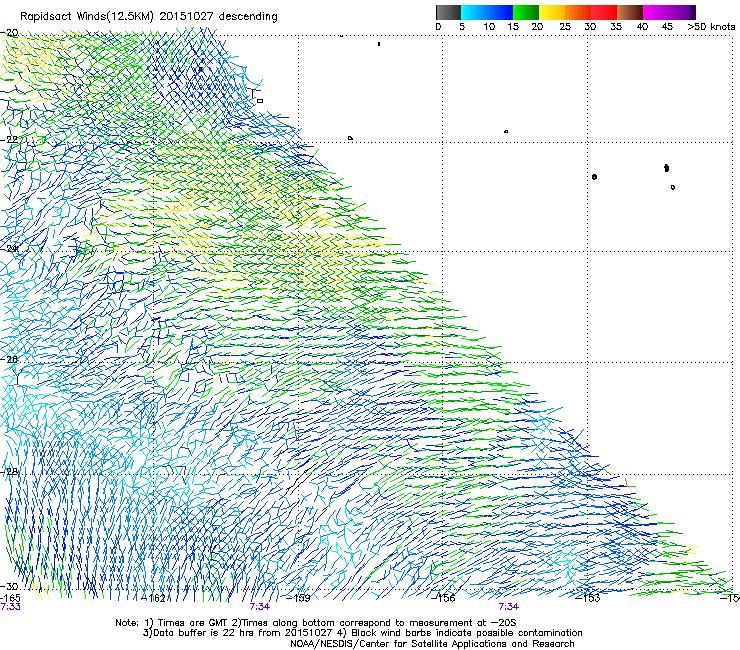Screen dimensions: 740x650
Task: Click the -20 latitude axis label
Action: (x=10, y=33)
